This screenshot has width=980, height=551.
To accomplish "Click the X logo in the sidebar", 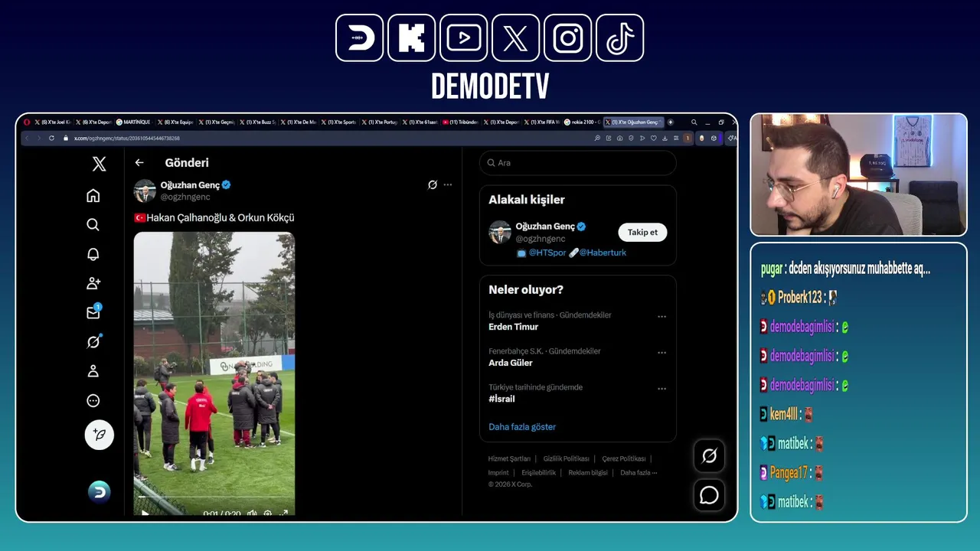I will [99, 164].
